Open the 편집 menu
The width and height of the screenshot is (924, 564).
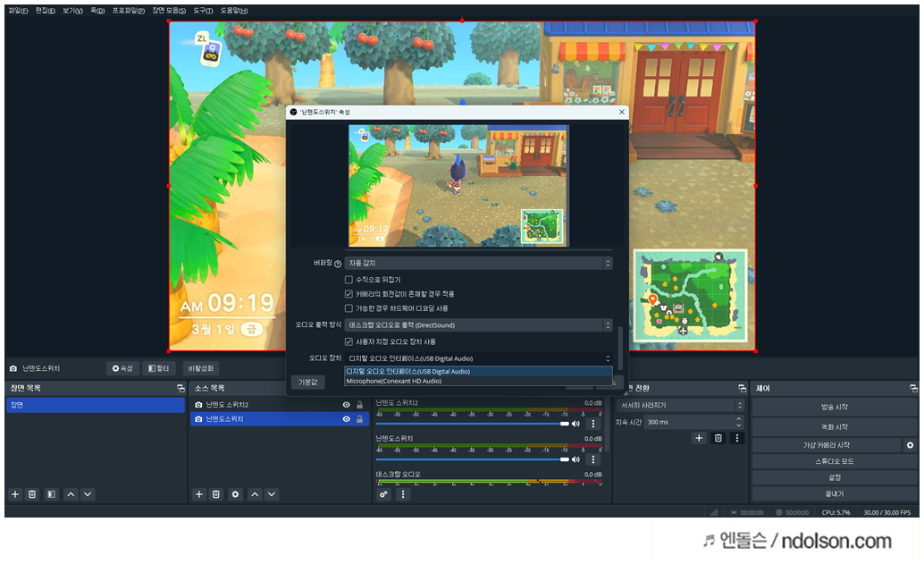click(x=46, y=11)
